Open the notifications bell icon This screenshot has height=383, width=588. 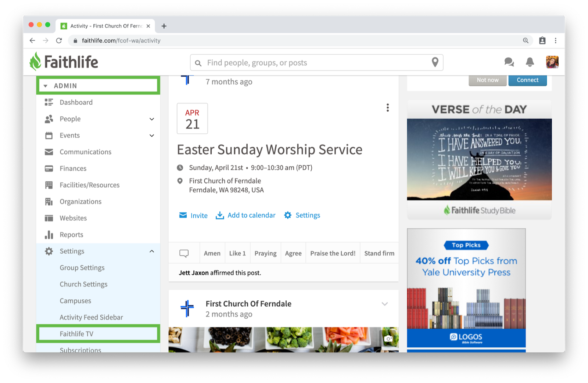coord(530,62)
